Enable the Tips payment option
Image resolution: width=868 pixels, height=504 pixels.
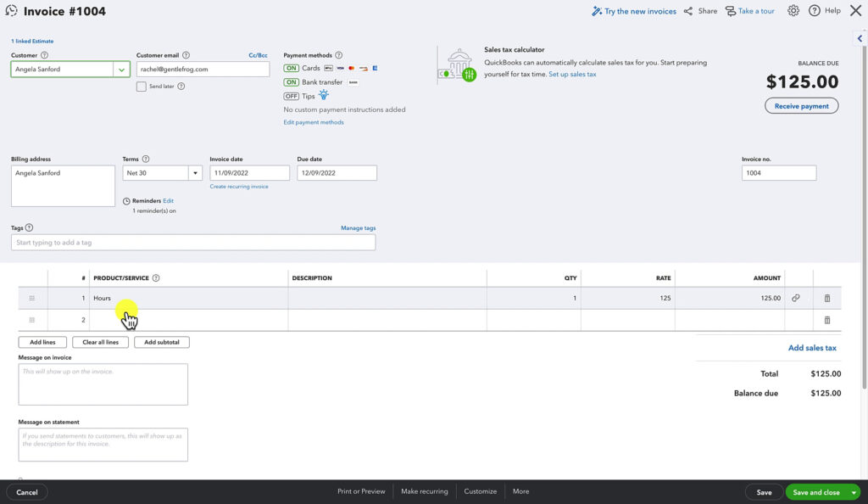coord(292,96)
